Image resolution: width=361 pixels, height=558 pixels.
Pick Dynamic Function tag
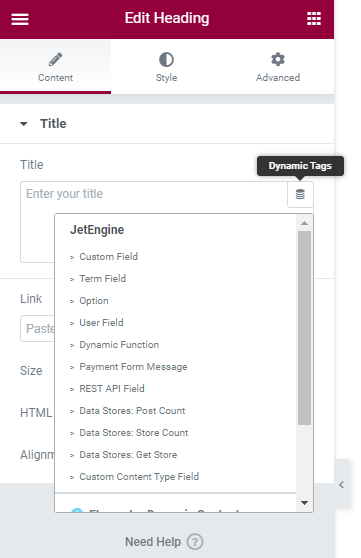tap(119, 345)
